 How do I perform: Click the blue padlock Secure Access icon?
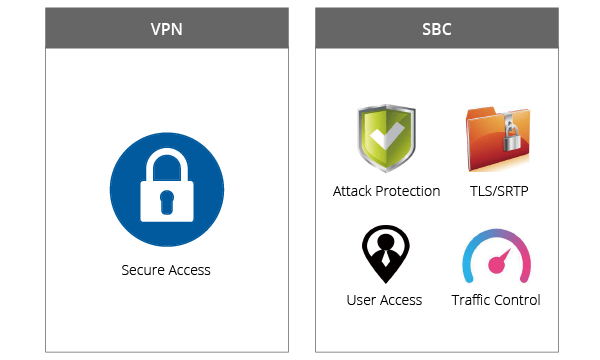[x=167, y=189]
